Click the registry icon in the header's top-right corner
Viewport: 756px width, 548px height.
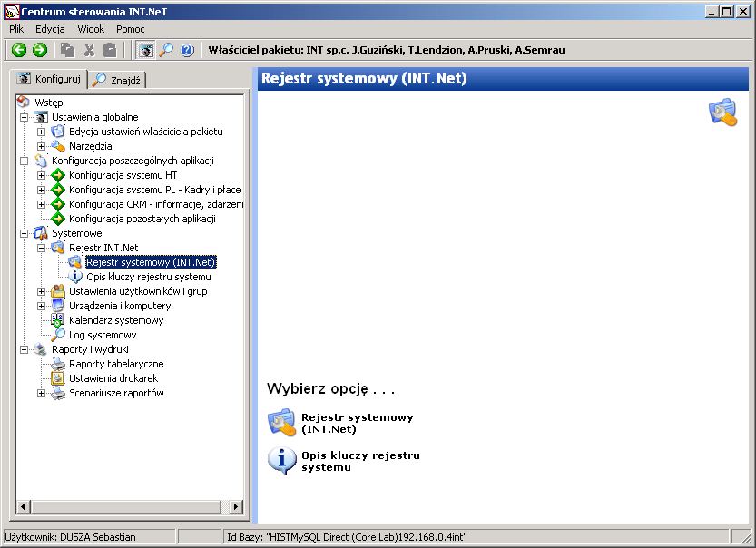pyautogui.click(x=722, y=112)
